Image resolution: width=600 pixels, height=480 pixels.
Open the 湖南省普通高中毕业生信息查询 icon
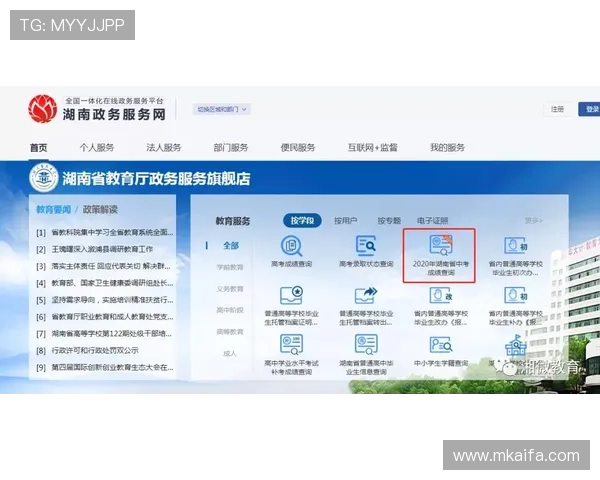click(366, 344)
